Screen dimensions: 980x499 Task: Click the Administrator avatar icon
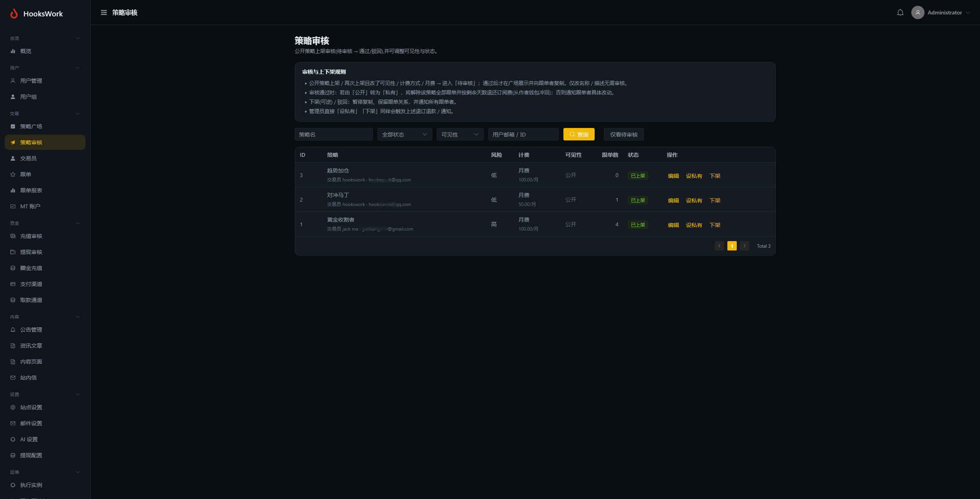click(918, 12)
